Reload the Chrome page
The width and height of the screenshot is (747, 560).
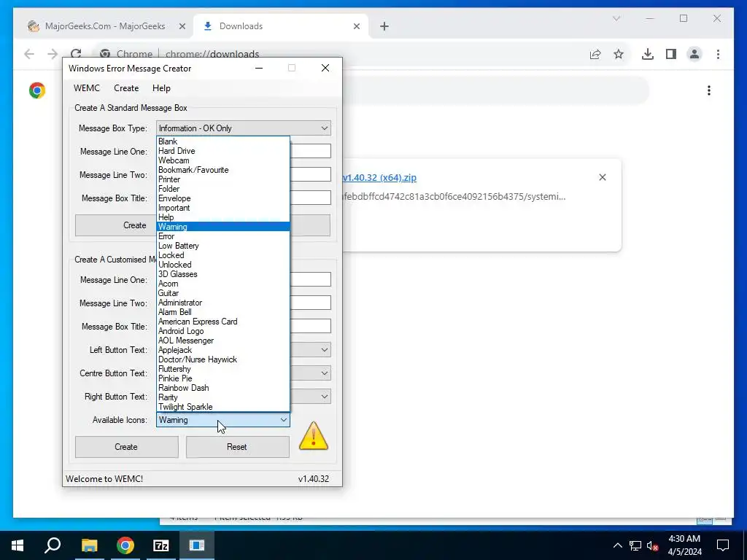click(x=76, y=54)
